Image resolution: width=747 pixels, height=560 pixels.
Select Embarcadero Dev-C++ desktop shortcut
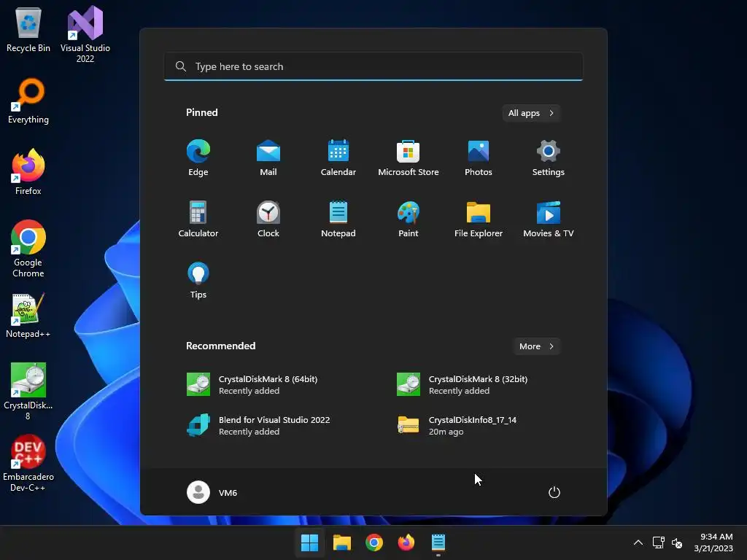(x=28, y=463)
